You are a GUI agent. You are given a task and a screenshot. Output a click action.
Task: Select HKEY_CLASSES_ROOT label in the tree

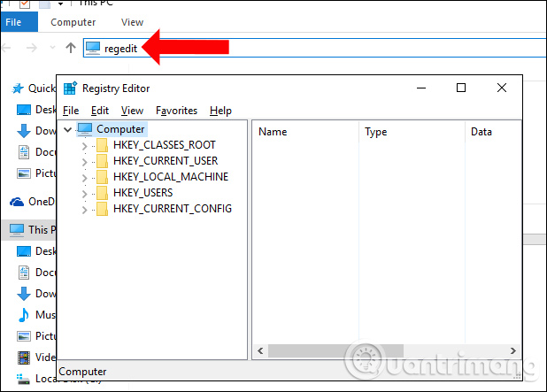coord(165,145)
